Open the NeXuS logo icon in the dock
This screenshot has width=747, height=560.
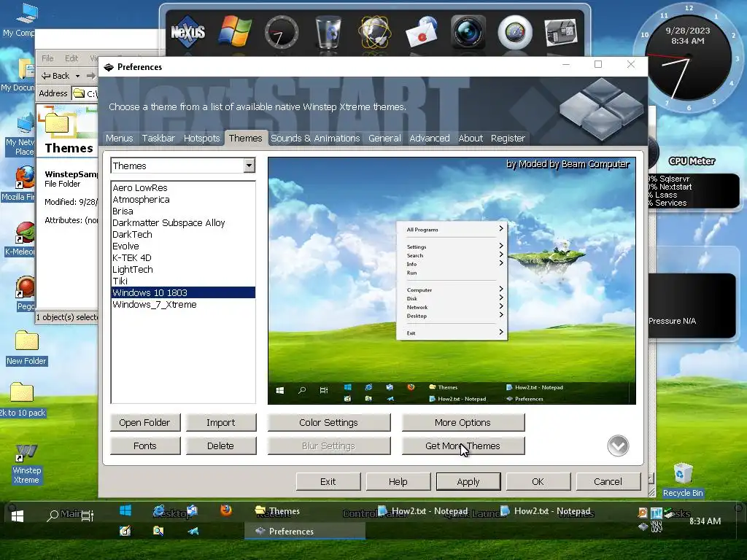click(187, 32)
